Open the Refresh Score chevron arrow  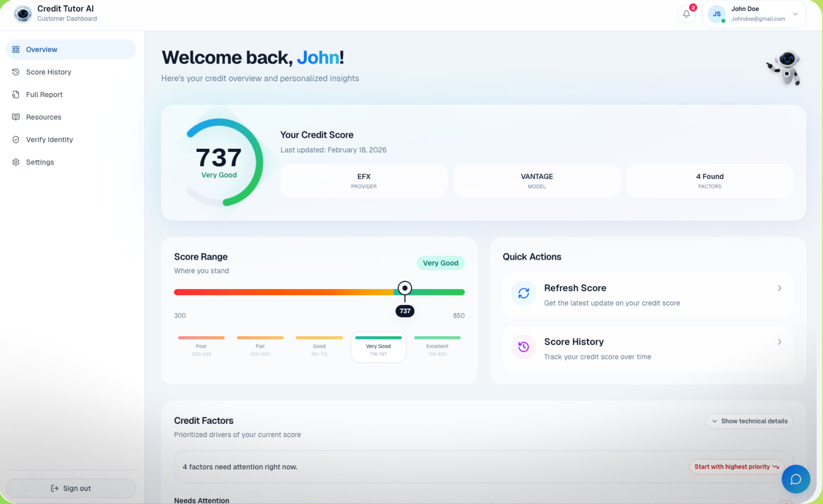[x=779, y=288]
